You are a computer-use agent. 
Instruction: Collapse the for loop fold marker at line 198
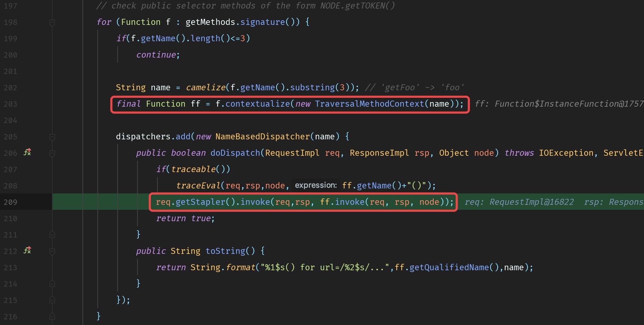point(52,23)
